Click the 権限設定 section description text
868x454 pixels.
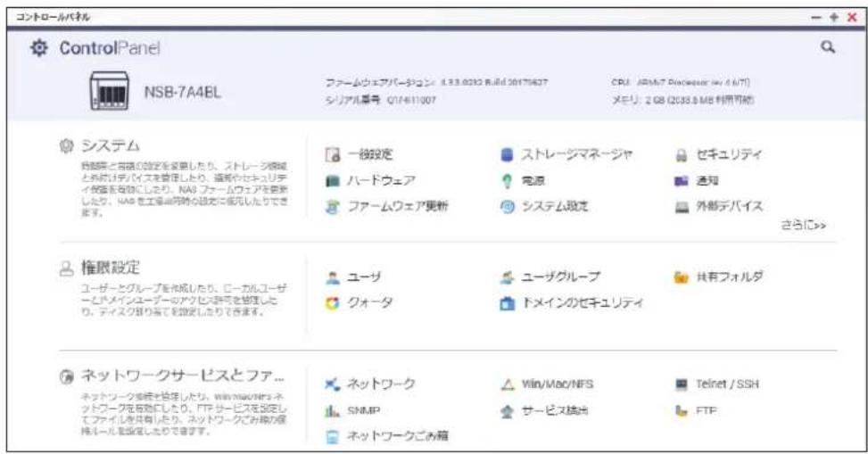[185, 301]
